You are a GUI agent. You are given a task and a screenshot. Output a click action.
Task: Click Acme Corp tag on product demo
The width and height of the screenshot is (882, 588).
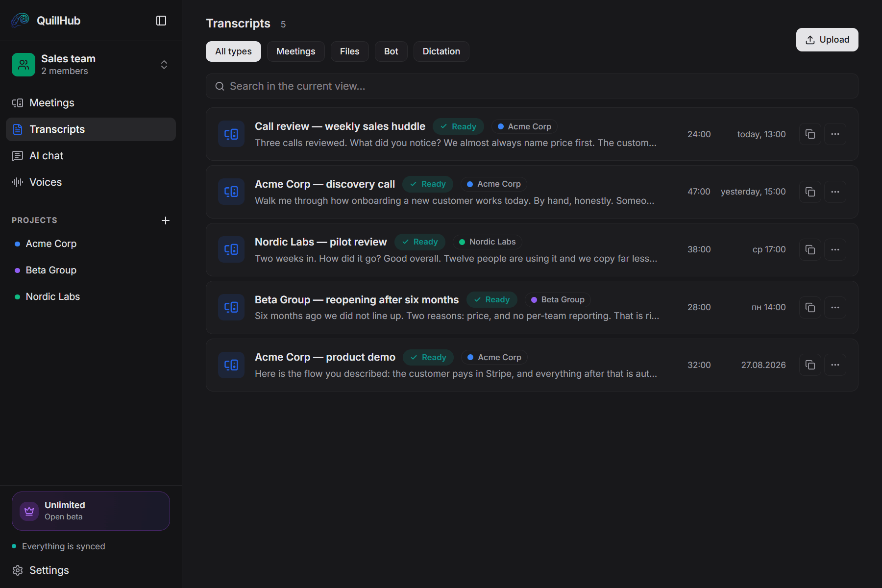(x=494, y=358)
